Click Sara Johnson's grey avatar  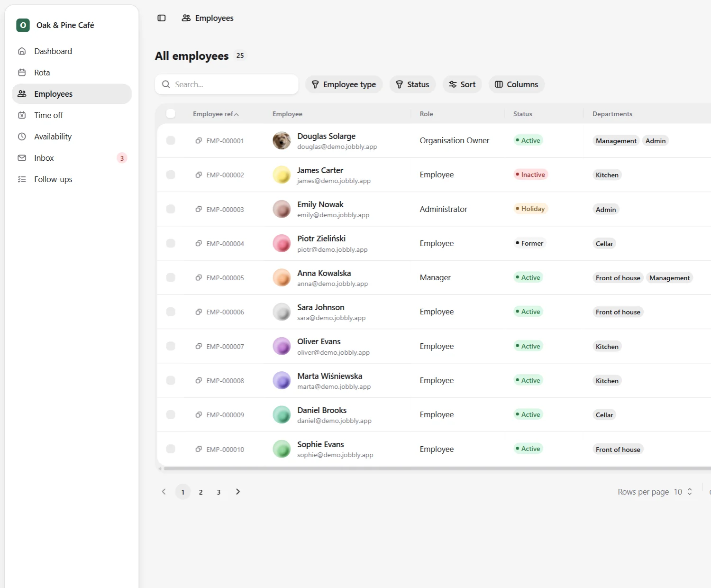coord(282,312)
